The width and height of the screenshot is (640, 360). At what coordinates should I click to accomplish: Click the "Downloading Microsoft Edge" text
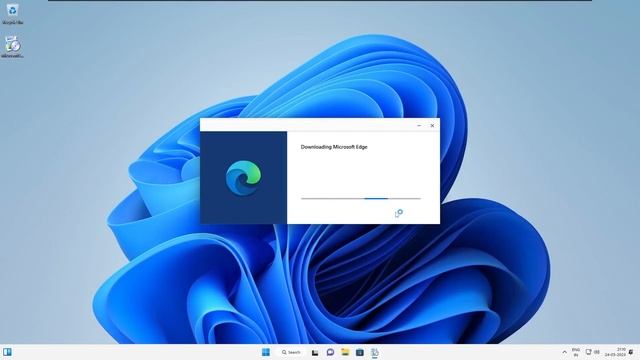tap(334, 147)
